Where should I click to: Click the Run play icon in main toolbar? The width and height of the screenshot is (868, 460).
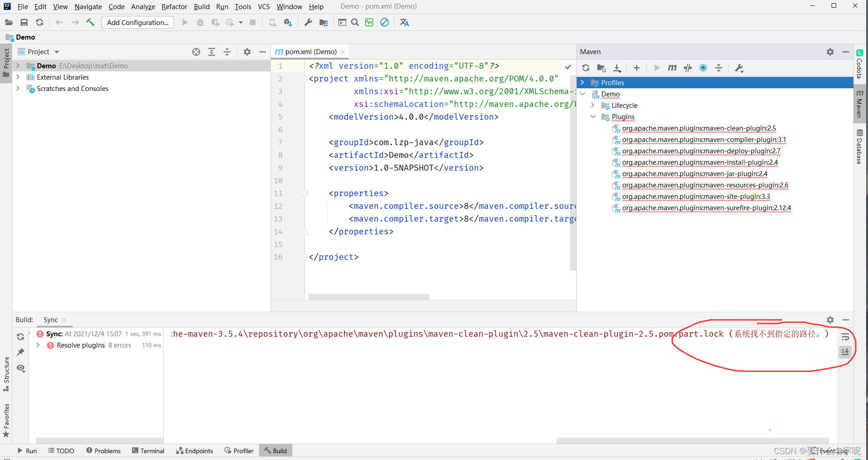click(185, 22)
